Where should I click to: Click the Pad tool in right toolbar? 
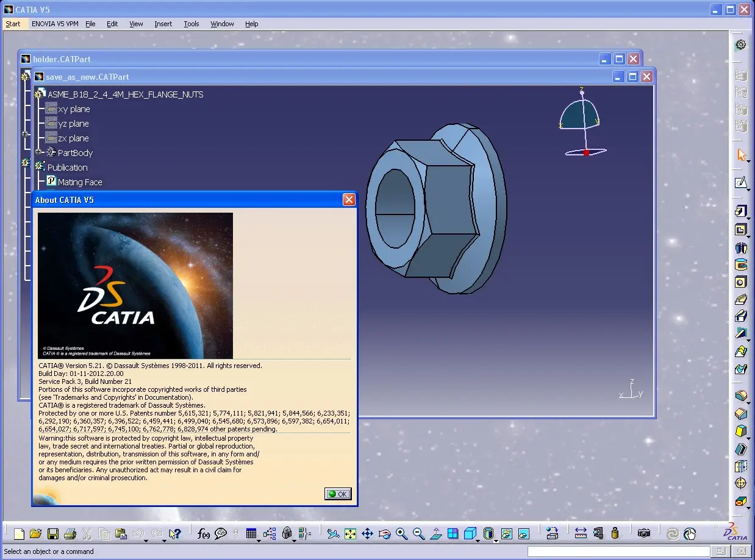741,211
